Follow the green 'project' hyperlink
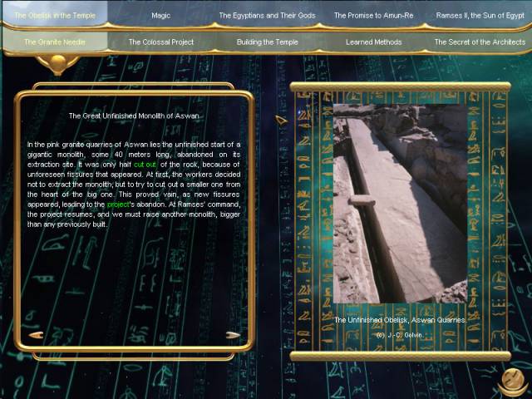 pyautogui.click(x=119, y=204)
